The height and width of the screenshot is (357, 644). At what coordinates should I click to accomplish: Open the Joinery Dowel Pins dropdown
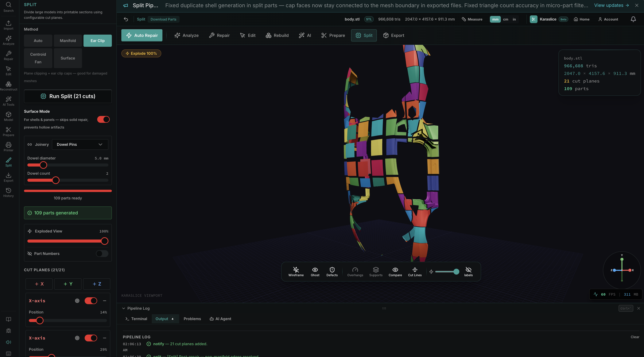80,144
